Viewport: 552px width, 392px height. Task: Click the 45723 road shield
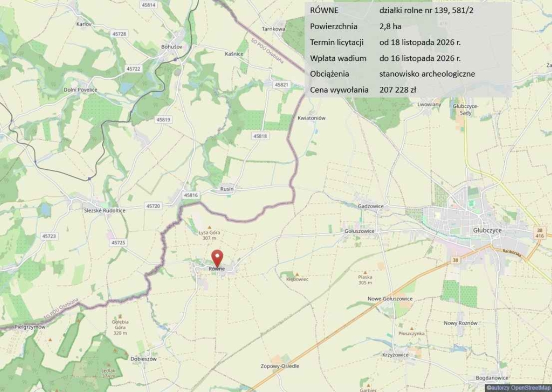tap(49, 236)
